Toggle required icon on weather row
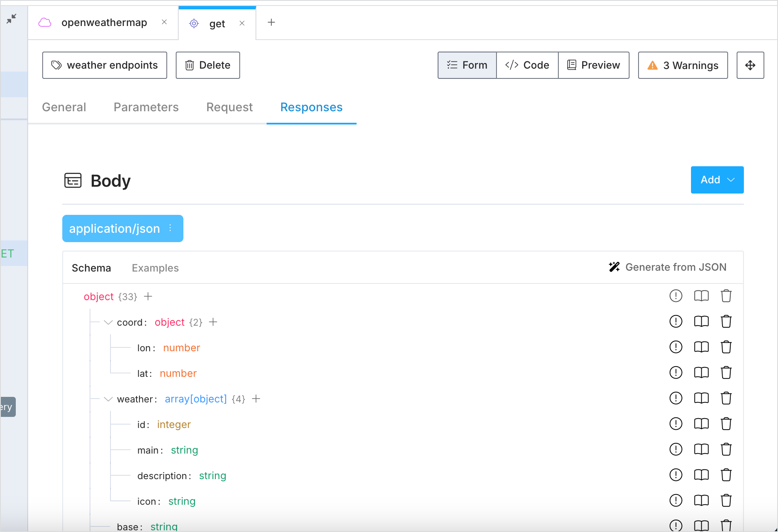The image size is (778, 532). pyautogui.click(x=676, y=398)
